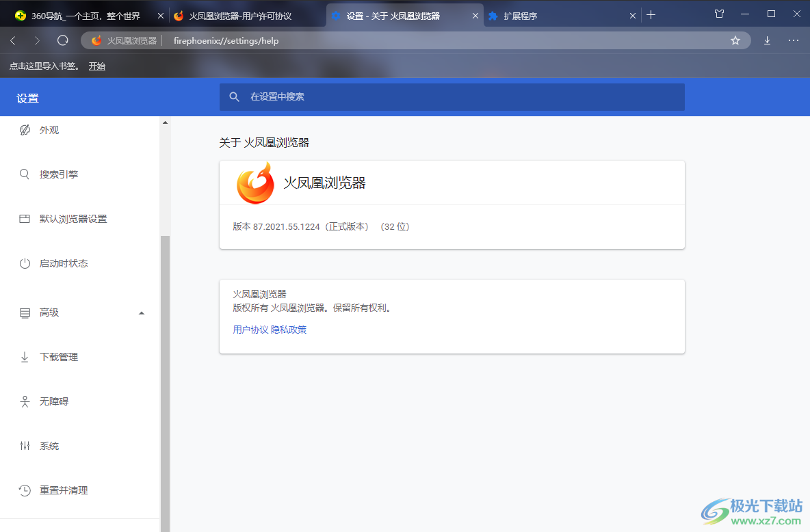The height and width of the screenshot is (532, 810).
Task: Switch to the 扩展程序 tab
Action: tap(562, 16)
